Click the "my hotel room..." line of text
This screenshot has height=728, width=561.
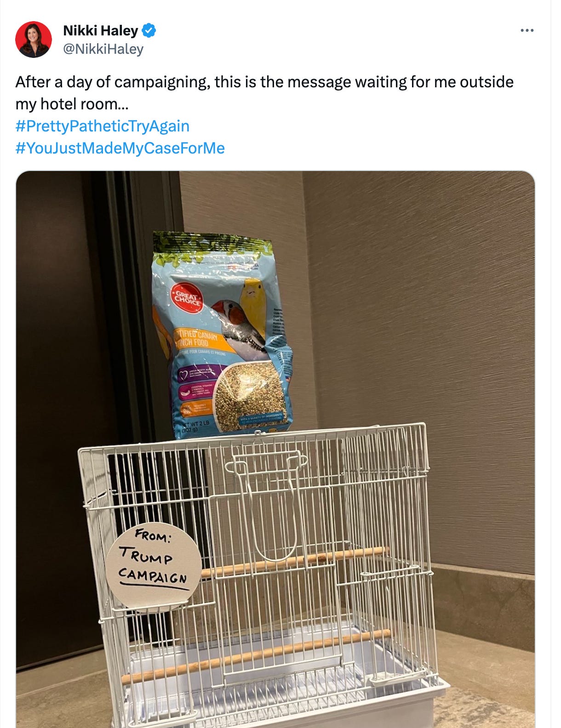tap(72, 104)
